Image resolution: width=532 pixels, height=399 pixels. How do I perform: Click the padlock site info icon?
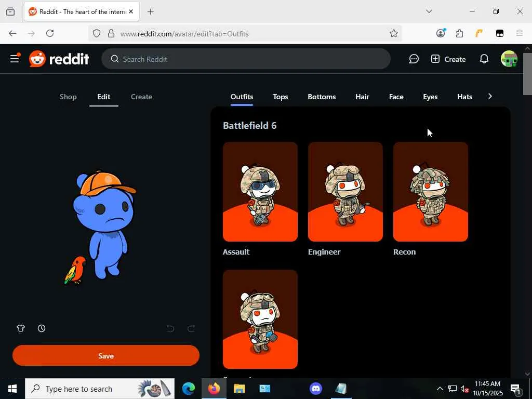(111, 33)
